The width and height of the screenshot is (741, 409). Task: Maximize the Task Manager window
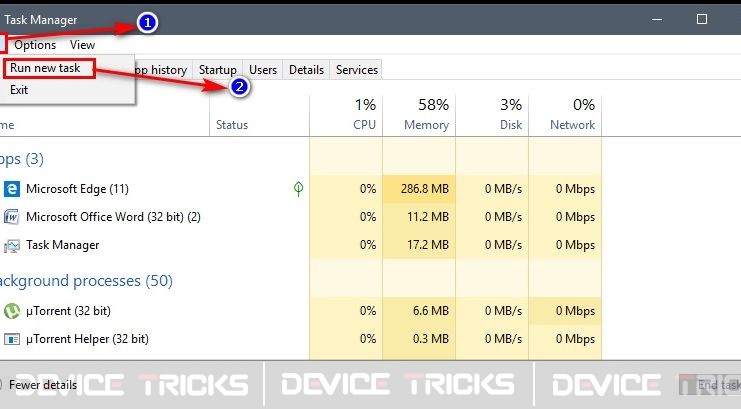702,19
